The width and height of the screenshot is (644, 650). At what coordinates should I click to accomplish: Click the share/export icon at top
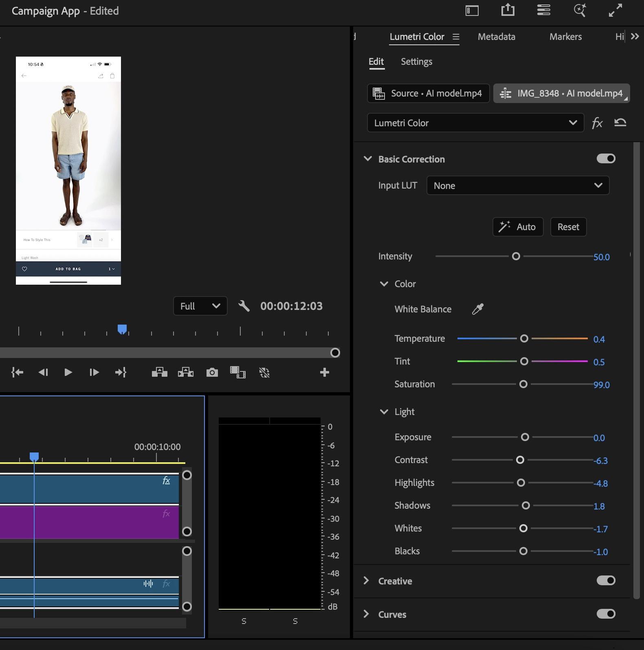click(x=508, y=10)
